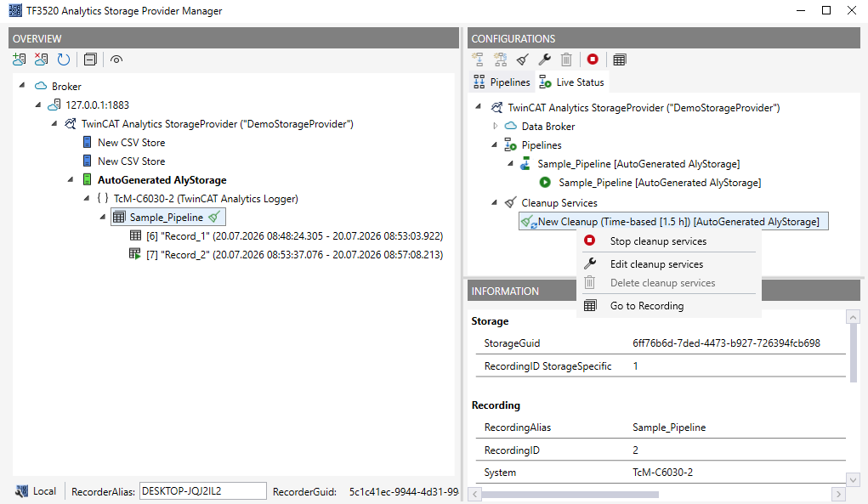Select AutoGenerated AlyStorage in the tree
Screen dimensions: 868x504
pos(162,180)
